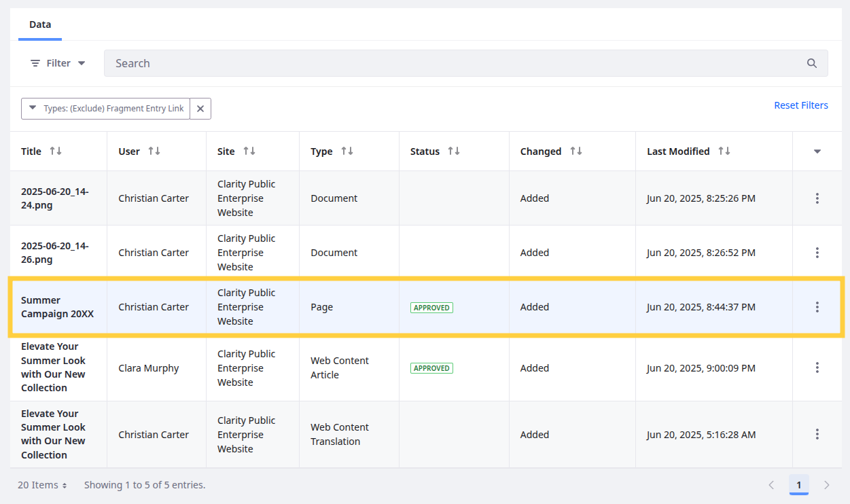
Task: Switch to the Data tab
Action: pos(40,24)
